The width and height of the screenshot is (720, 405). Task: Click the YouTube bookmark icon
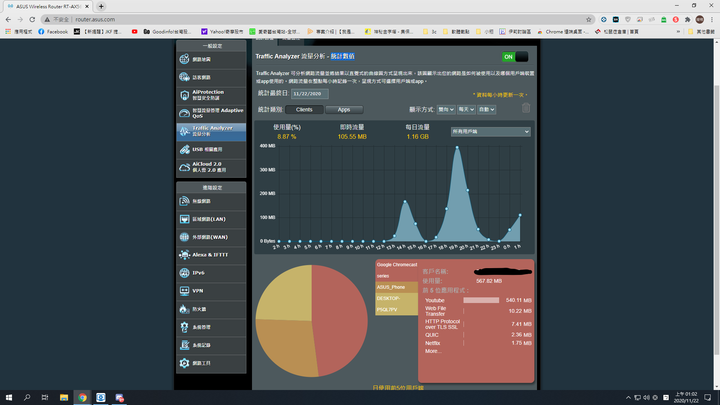click(x=135, y=32)
